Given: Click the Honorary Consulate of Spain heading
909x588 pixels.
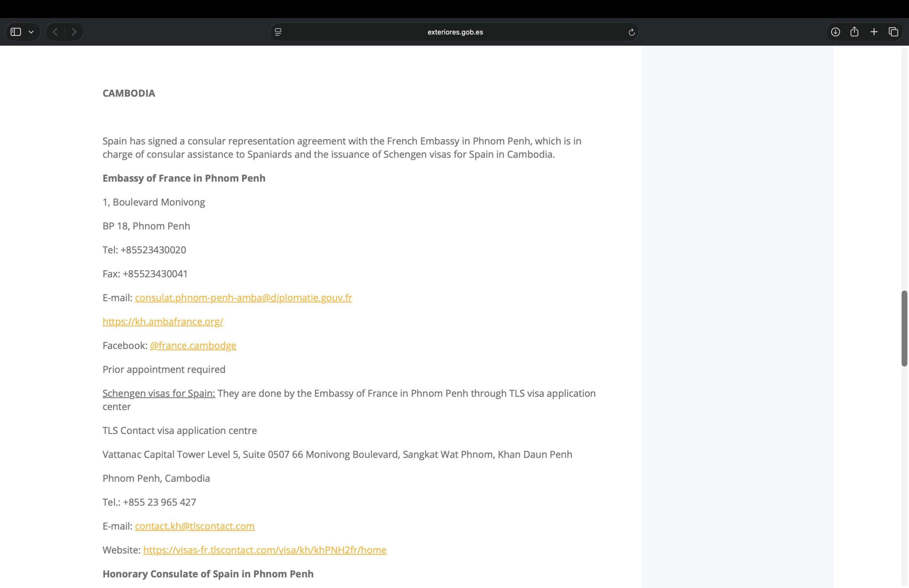Looking at the screenshot, I should (x=208, y=574).
